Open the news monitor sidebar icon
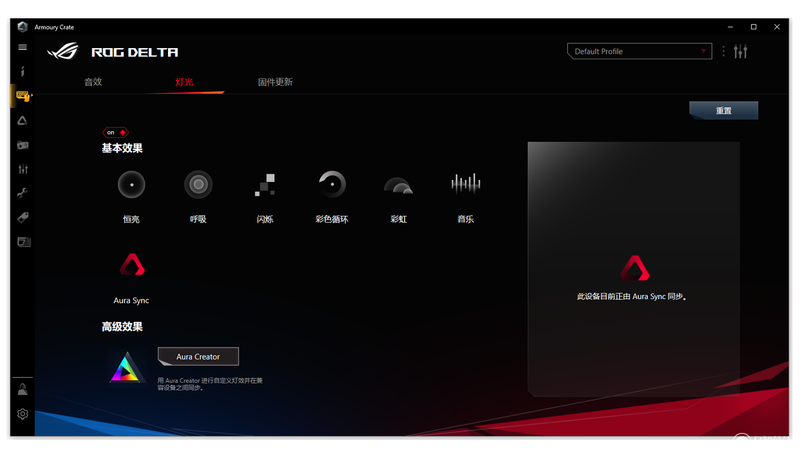 coord(23,242)
